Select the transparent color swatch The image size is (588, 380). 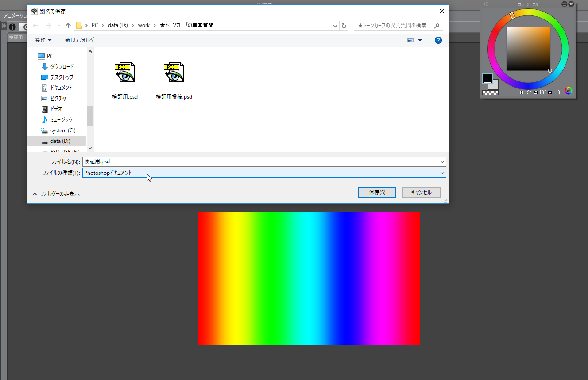click(490, 92)
